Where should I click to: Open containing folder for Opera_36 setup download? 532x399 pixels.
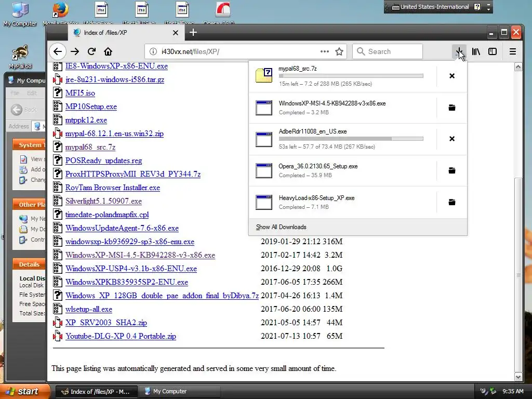click(x=451, y=170)
